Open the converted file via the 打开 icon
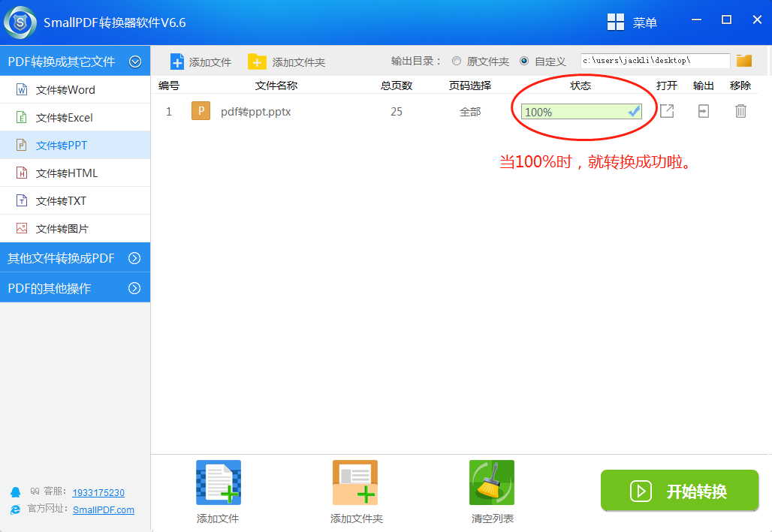The width and height of the screenshot is (772, 532). (667, 110)
